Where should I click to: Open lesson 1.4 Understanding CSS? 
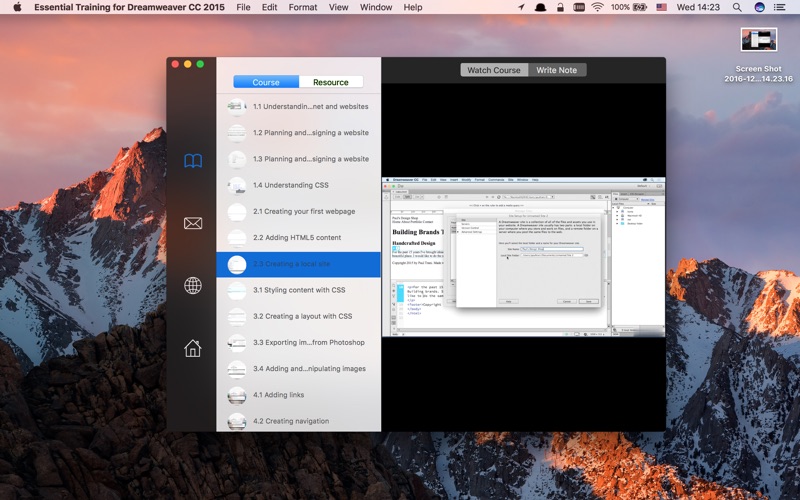click(298, 185)
